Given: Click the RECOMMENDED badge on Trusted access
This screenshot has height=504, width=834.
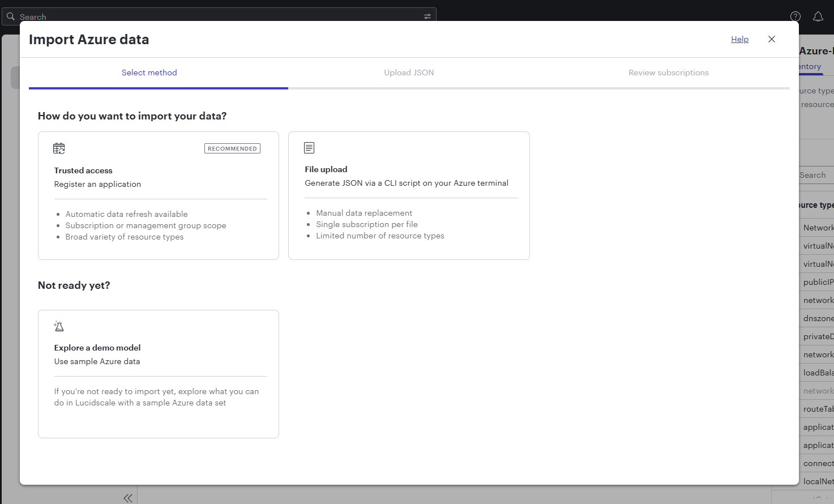Looking at the screenshot, I should 232,148.
